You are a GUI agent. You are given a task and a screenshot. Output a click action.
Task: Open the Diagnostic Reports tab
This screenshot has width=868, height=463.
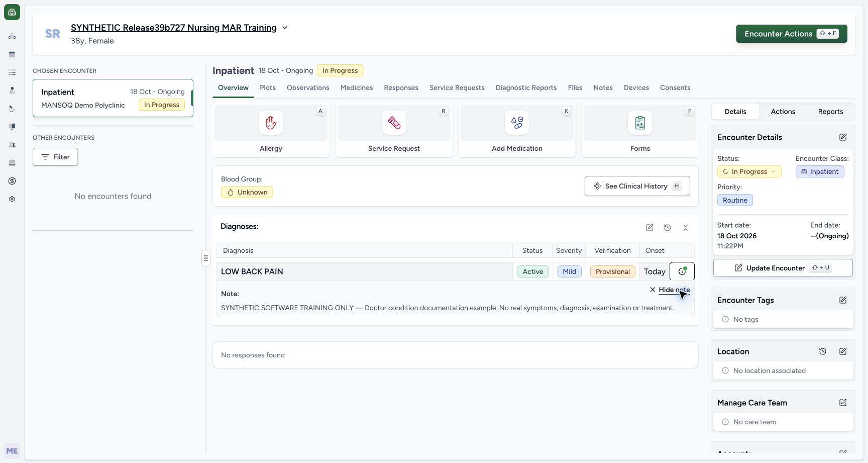click(x=526, y=87)
